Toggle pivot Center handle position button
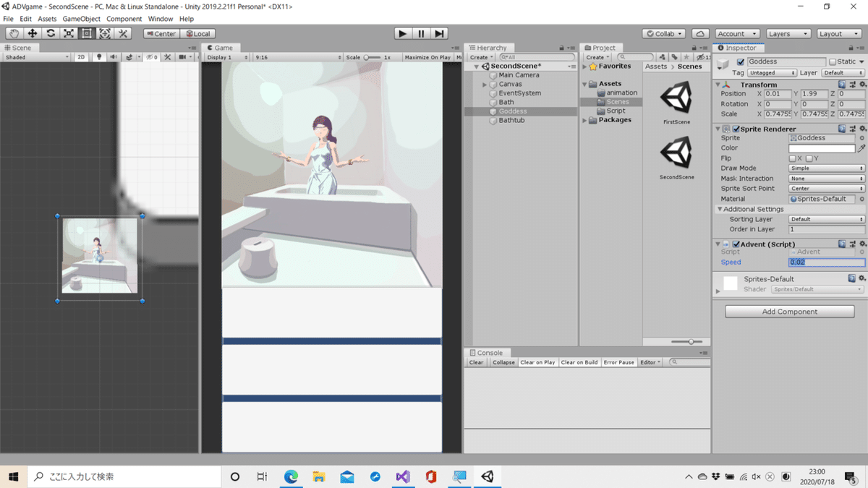Screen dimensions: 868x488 [161, 33]
